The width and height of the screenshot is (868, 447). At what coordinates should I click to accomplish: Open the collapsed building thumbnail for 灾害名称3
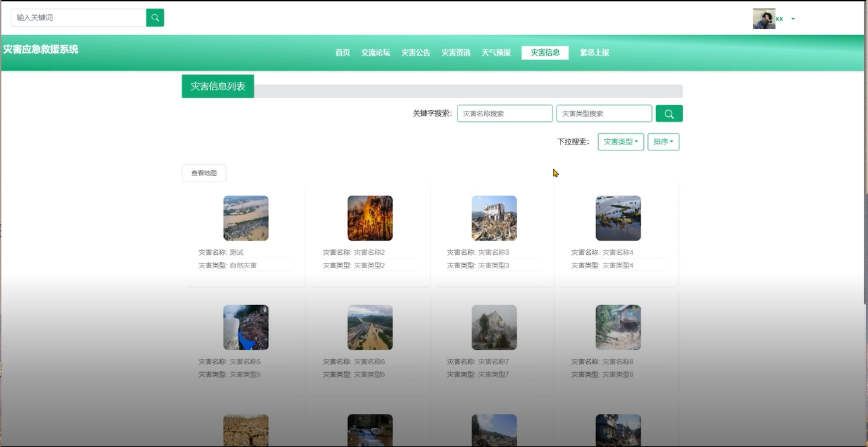(494, 218)
